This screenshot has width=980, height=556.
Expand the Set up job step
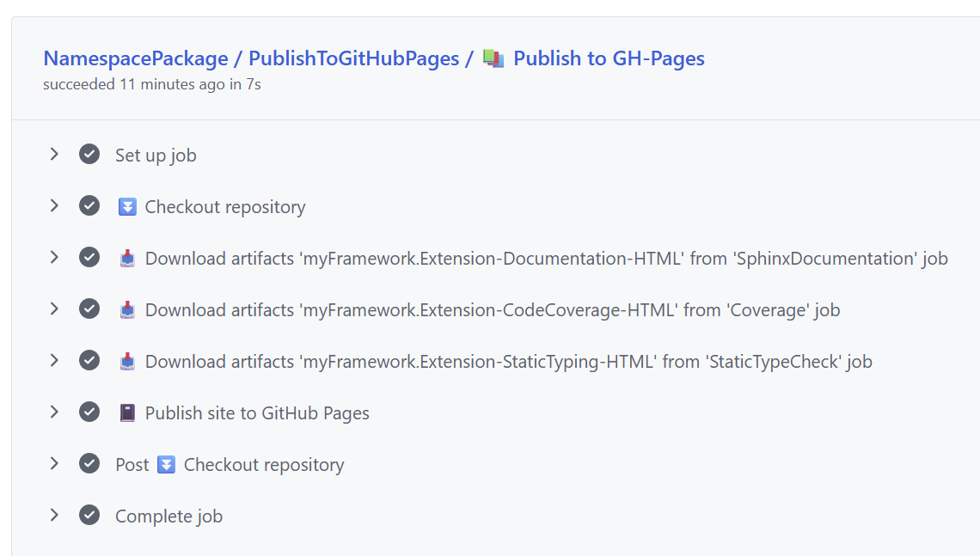[54, 155]
